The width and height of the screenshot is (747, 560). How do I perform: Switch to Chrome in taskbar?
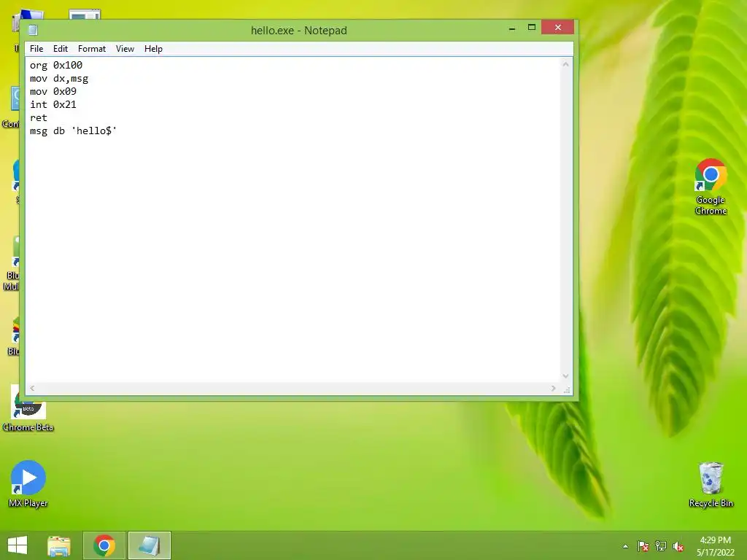[104, 545]
